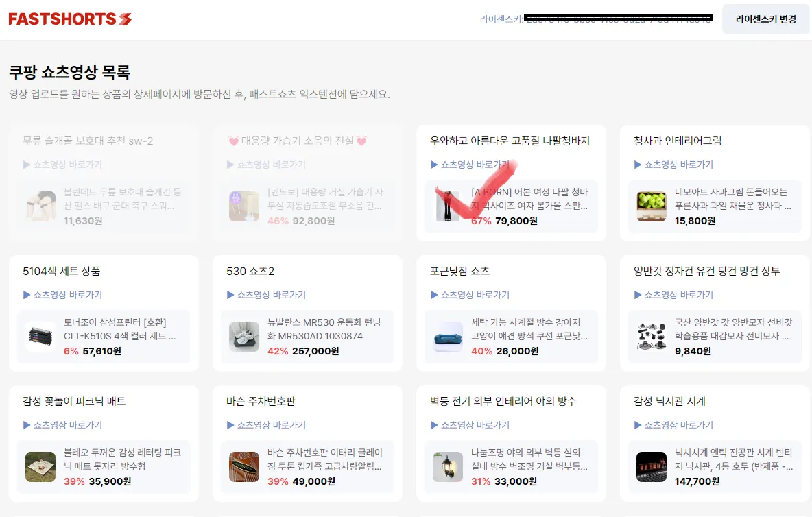Open 쇼츠영상 바로가기 for 청사과 인테리어그림

673,165
